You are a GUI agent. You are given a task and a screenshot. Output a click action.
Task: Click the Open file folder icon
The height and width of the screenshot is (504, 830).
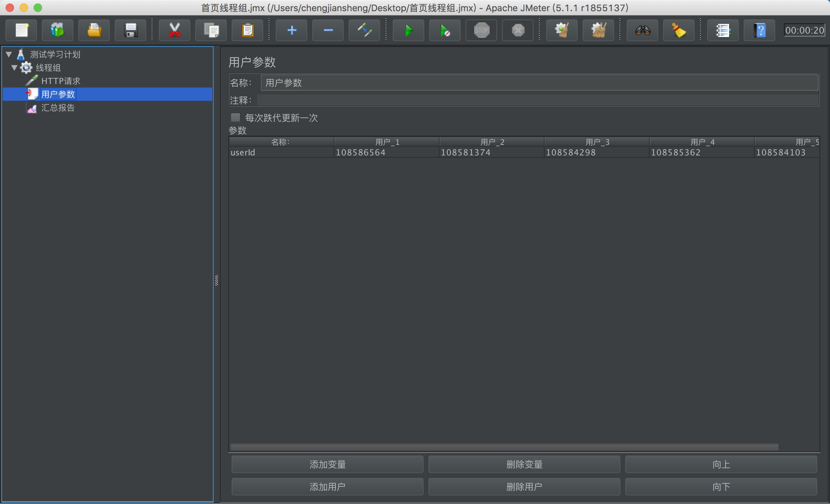pos(94,30)
